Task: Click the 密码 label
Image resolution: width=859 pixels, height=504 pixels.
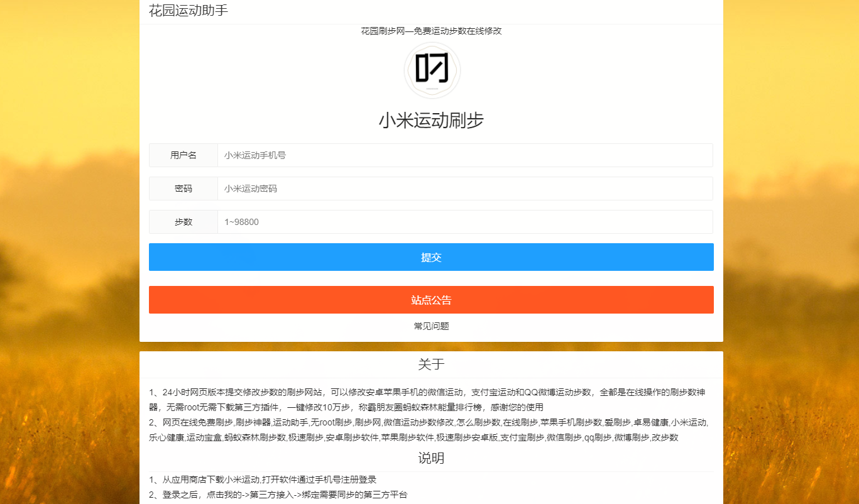Action: (x=183, y=189)
